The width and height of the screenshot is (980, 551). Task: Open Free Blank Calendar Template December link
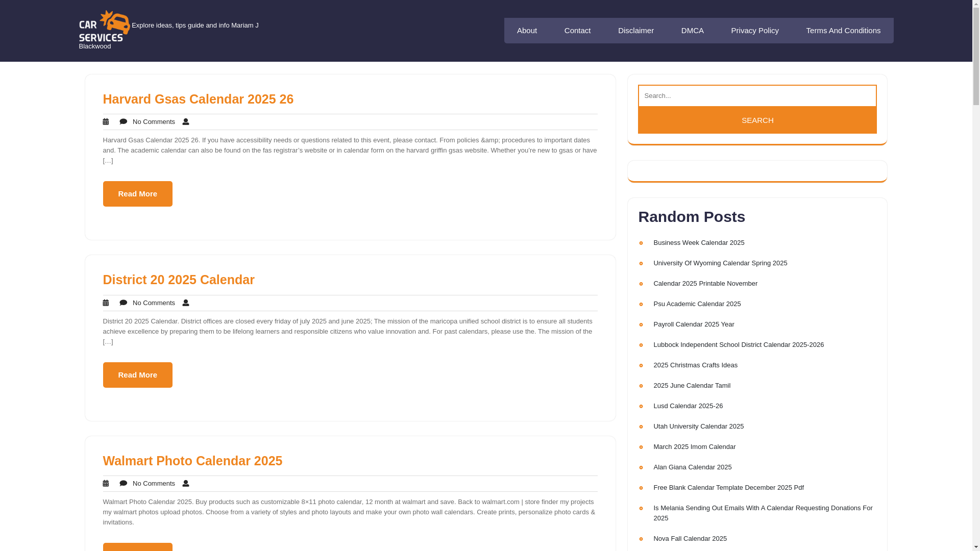tap(728, 488)
